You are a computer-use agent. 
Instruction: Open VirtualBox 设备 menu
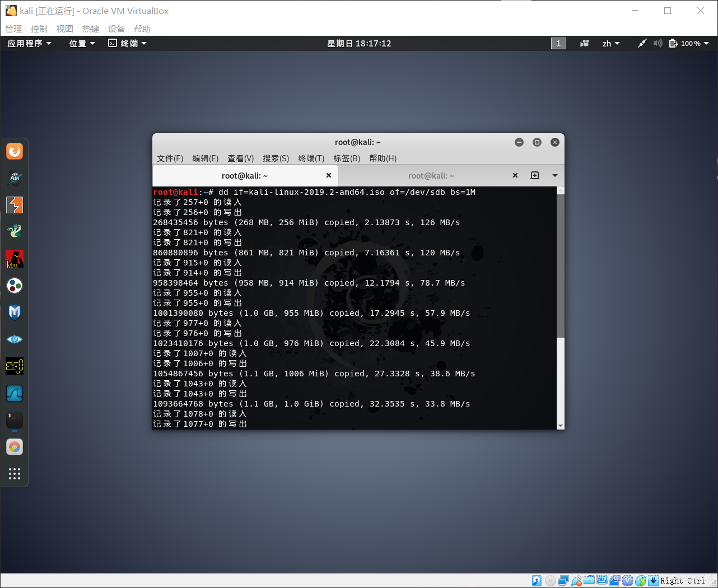pos(116,29)
